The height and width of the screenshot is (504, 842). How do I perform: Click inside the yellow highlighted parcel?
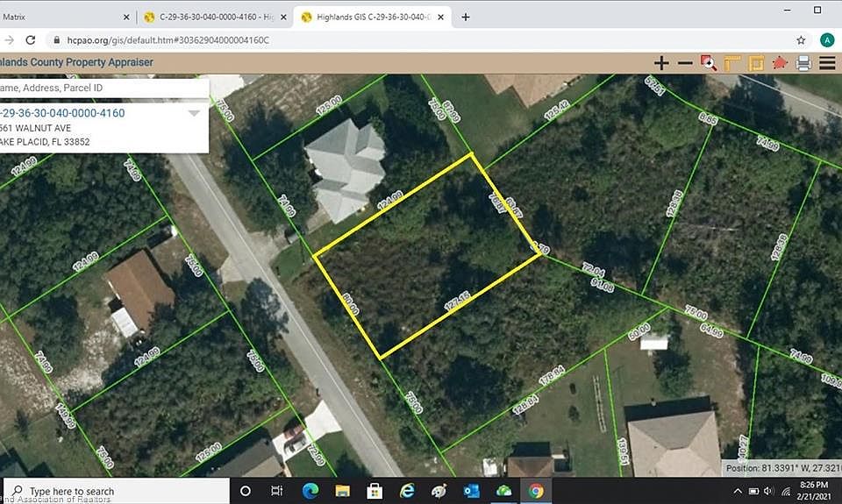click(x=427, y=257)
